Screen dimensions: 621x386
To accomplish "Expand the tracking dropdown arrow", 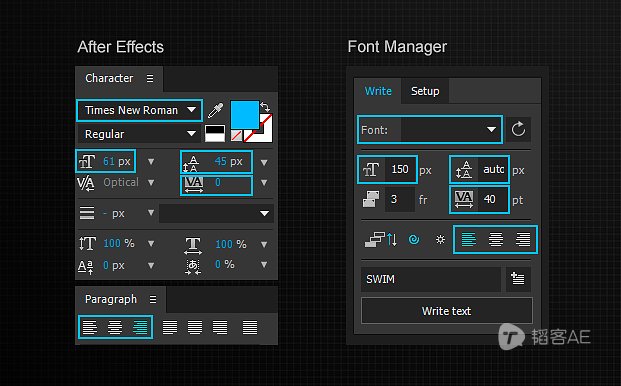I will pos(264,183).
